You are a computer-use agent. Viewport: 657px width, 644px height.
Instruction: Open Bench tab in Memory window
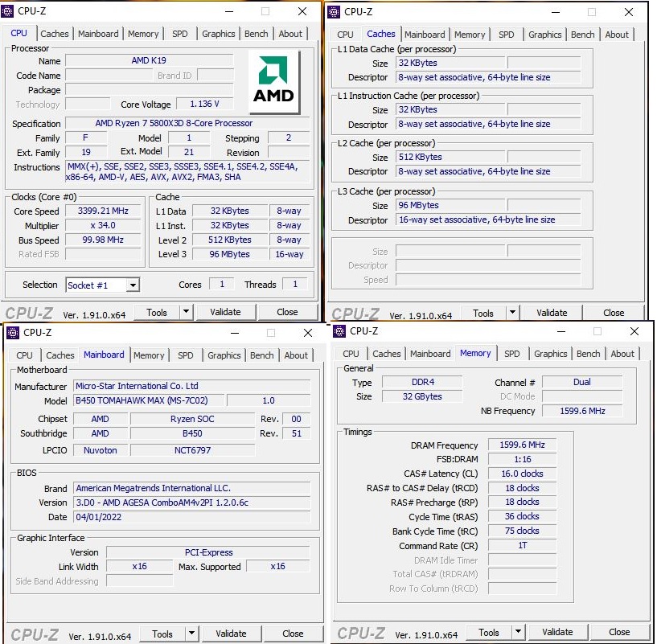pyautogui.click(x=588, y=354)
